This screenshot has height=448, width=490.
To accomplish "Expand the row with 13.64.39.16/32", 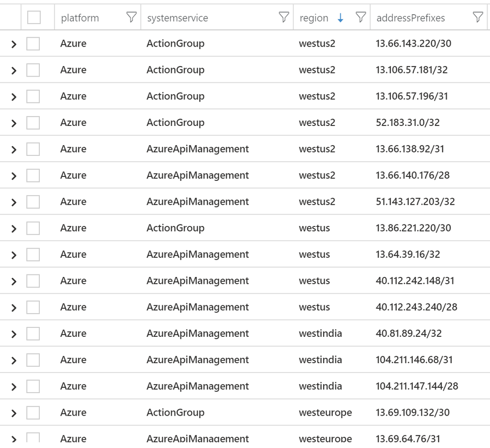I will (14, 255).
